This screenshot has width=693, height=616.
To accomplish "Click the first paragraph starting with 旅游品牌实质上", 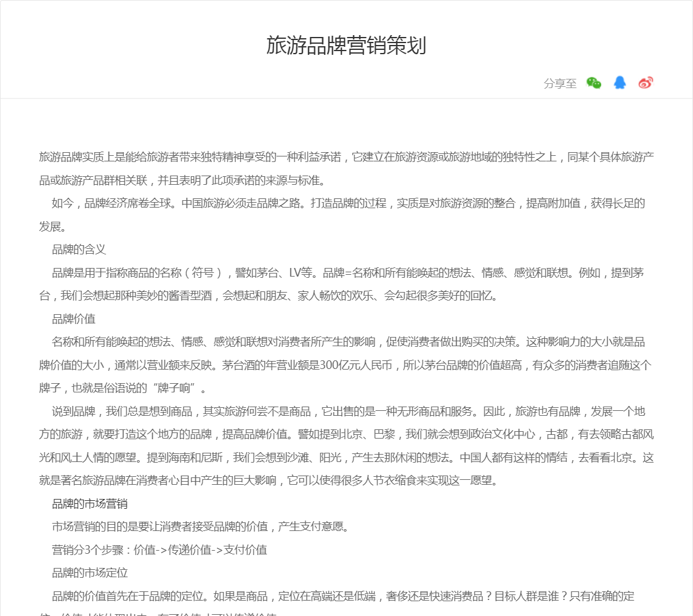I will (346, 157).
